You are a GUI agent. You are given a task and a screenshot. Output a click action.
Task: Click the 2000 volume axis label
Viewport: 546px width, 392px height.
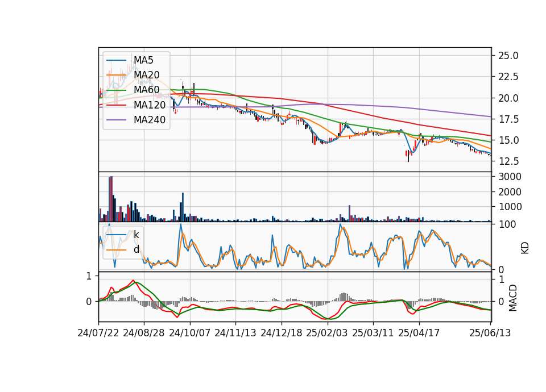tap(510, 192)
